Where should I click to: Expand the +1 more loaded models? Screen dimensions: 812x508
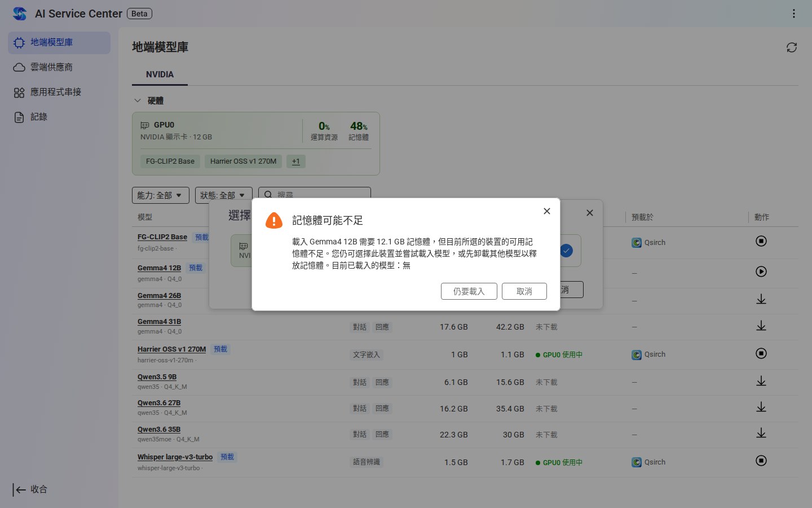point(296,161)
